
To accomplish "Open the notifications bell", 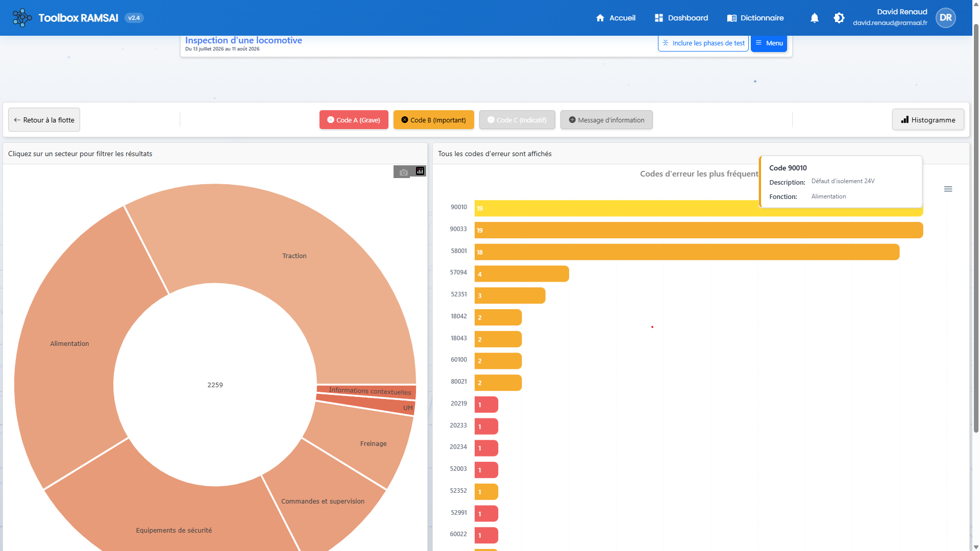I will tap(815, 18).
